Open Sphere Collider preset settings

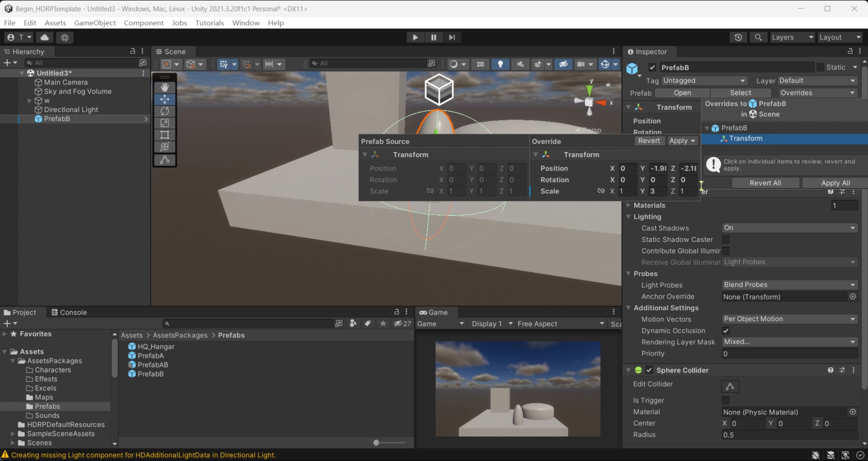[842, 370]
